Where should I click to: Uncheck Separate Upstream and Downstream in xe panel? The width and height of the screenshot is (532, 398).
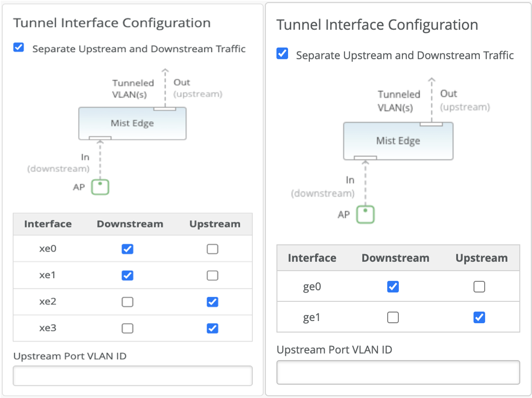pos(19,47)
